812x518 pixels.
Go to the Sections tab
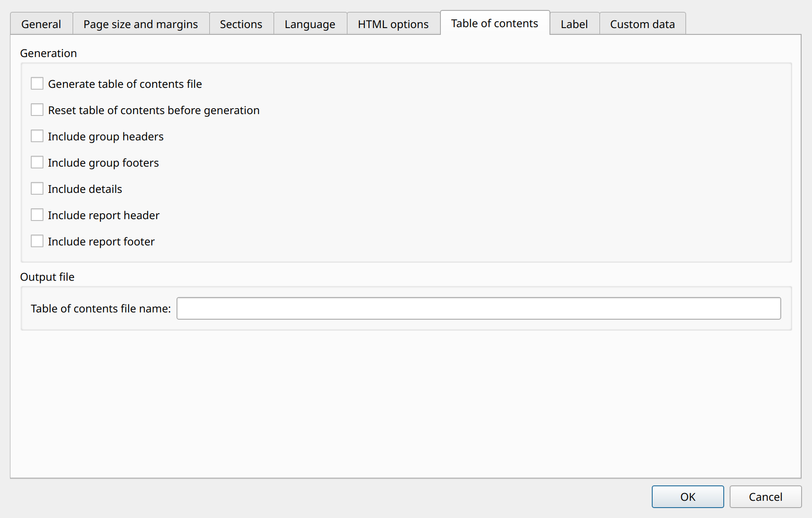(241, 24)
